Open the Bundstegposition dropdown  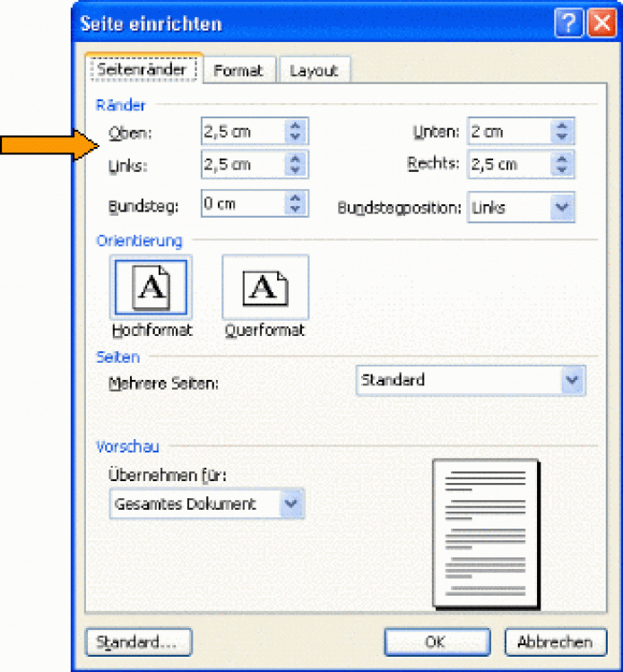click(562, 208)
